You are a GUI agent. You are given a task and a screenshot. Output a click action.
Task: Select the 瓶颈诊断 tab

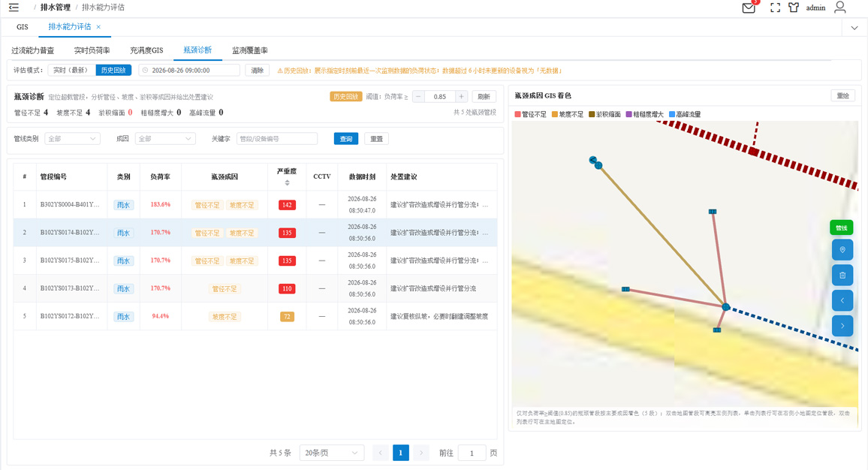[x=197, y=50]
